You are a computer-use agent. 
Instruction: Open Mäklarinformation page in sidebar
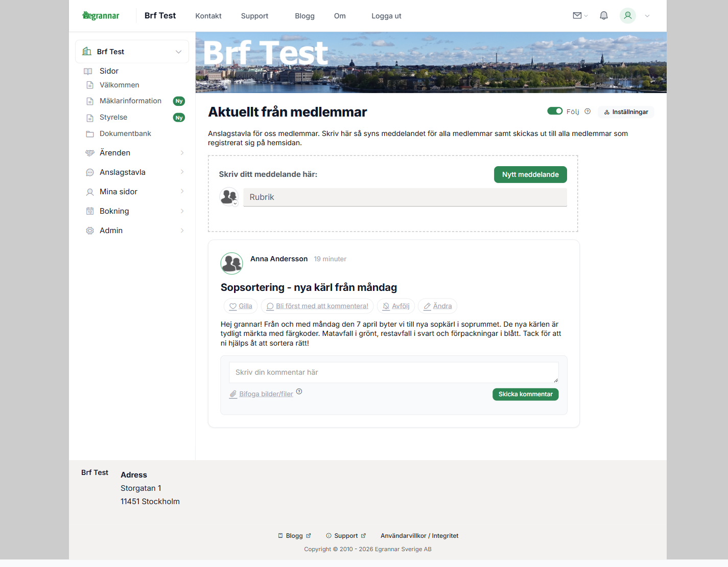(130, 101)
